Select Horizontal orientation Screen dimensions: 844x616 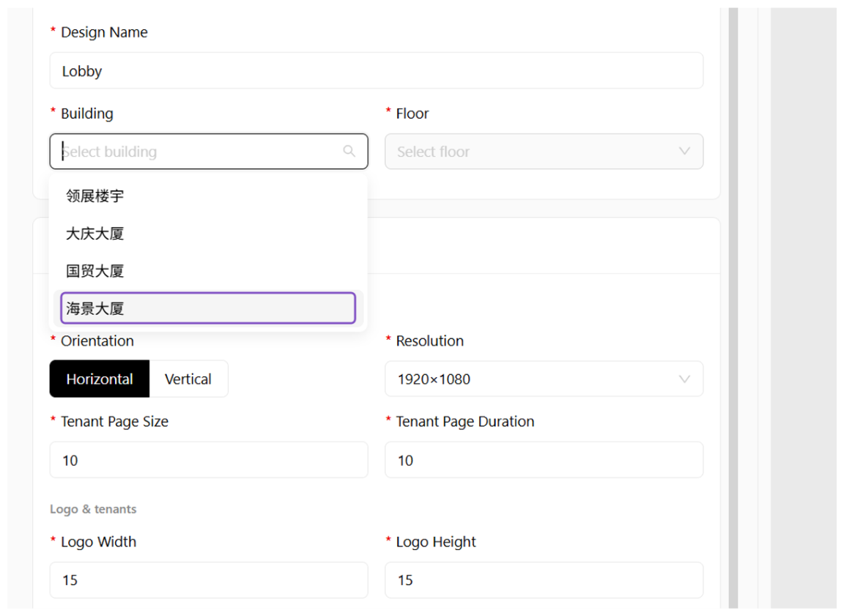(x=100, y=379)
